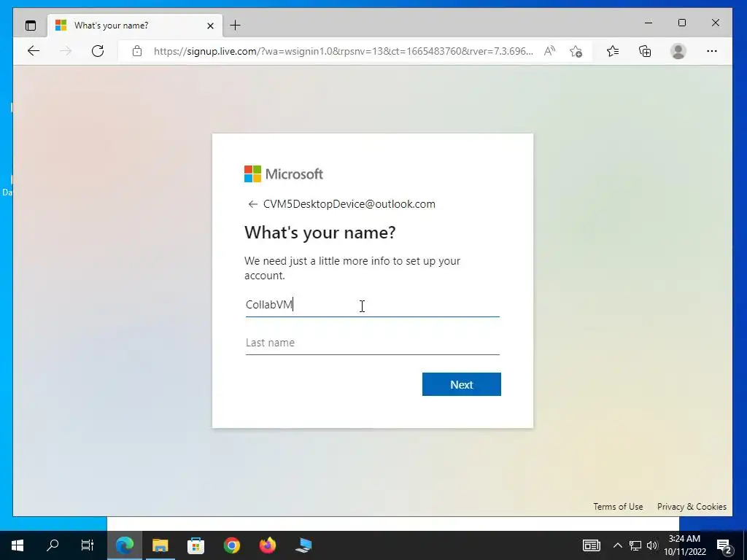
Task: Open the Favorites list
Action: (x=613, y=51)
